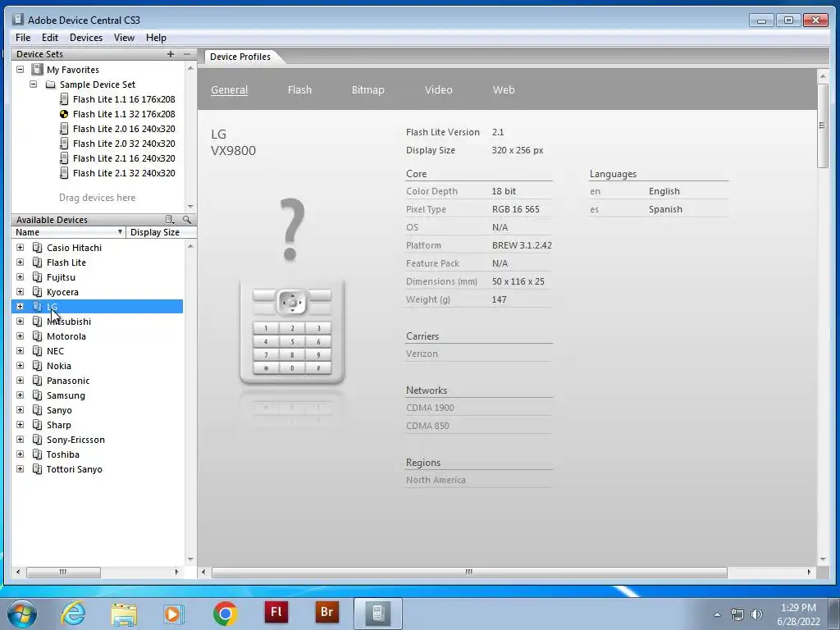The image size is (840, 630).
Task: Switch to the Flash profile section
Action: [299, 90]
